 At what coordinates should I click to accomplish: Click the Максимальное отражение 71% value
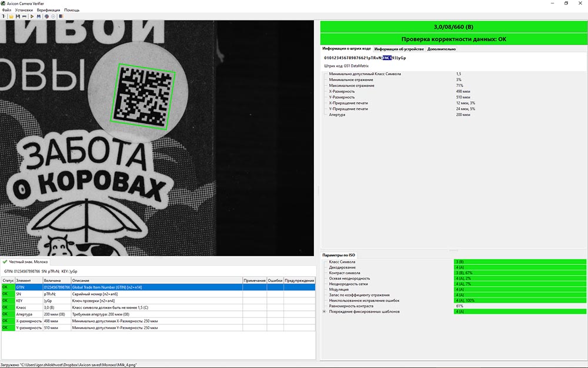(x=460, y=85)
